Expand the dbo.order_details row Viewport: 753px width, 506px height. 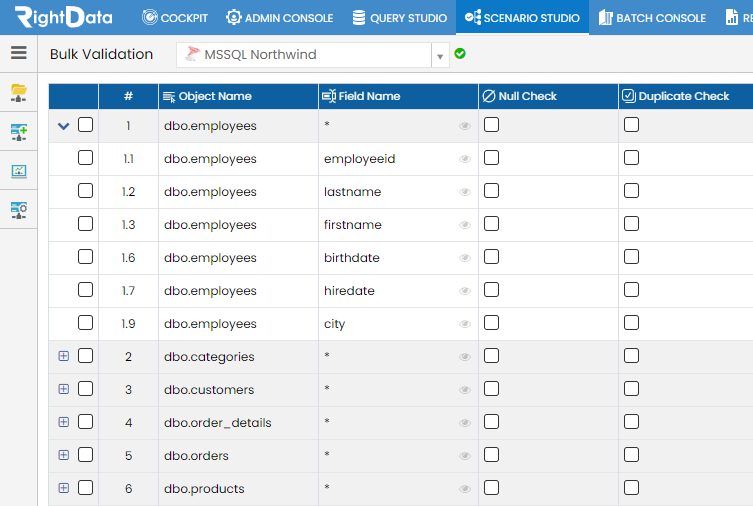click(x=63, y=422)
